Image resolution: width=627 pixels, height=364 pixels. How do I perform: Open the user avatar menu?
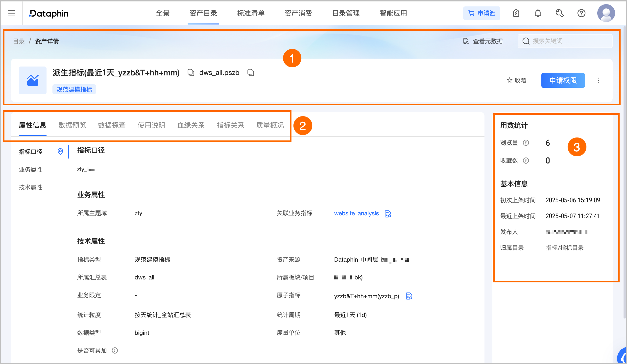click(606, 13)
